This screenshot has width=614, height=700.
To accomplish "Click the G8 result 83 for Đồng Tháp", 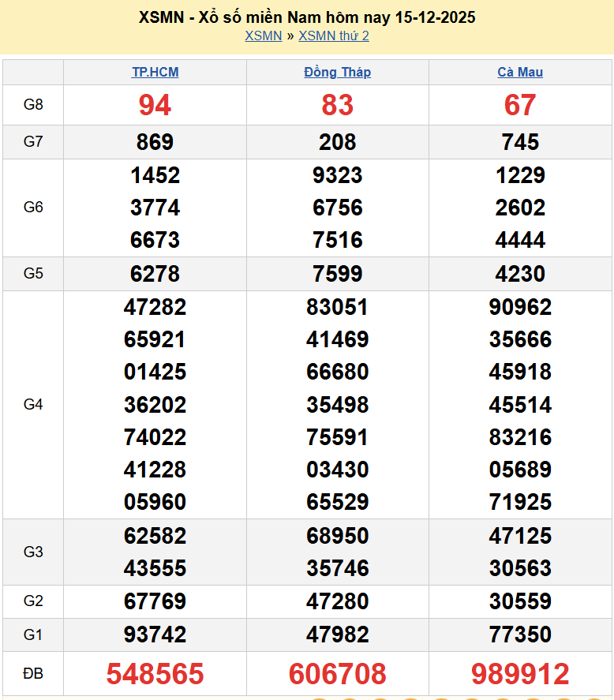I will point(337,105).
